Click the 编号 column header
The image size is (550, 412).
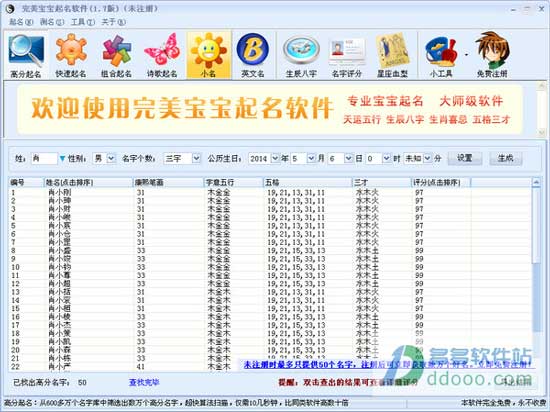(26, 182)
